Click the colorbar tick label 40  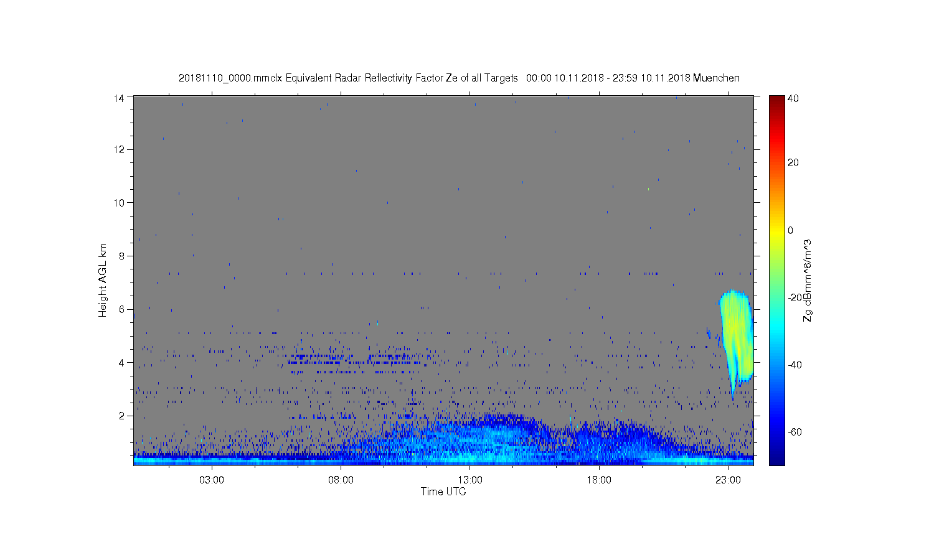[793, 98]
